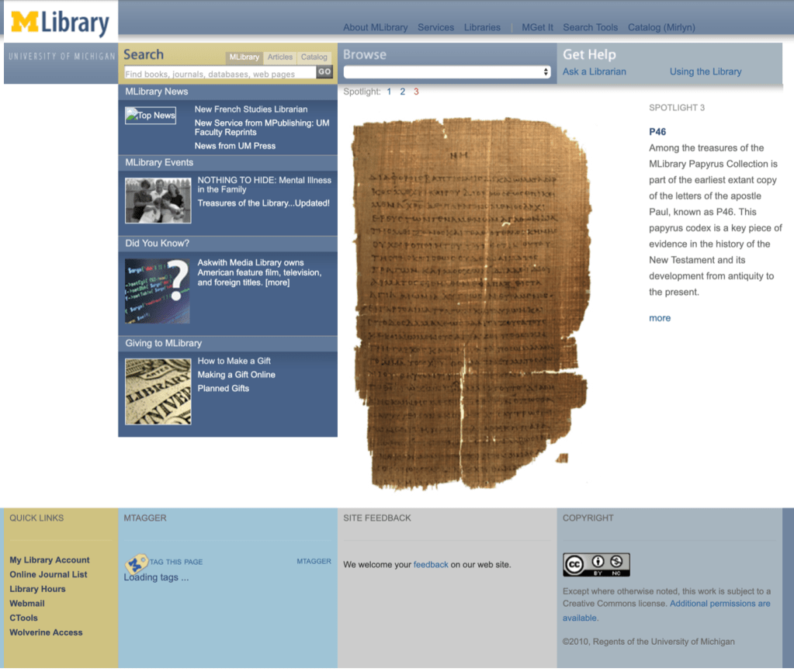The width and height of the screenshot is (794, 672).
Task: Click the Top News icon in MLibrary News
Action: click(x=149, y=115)
